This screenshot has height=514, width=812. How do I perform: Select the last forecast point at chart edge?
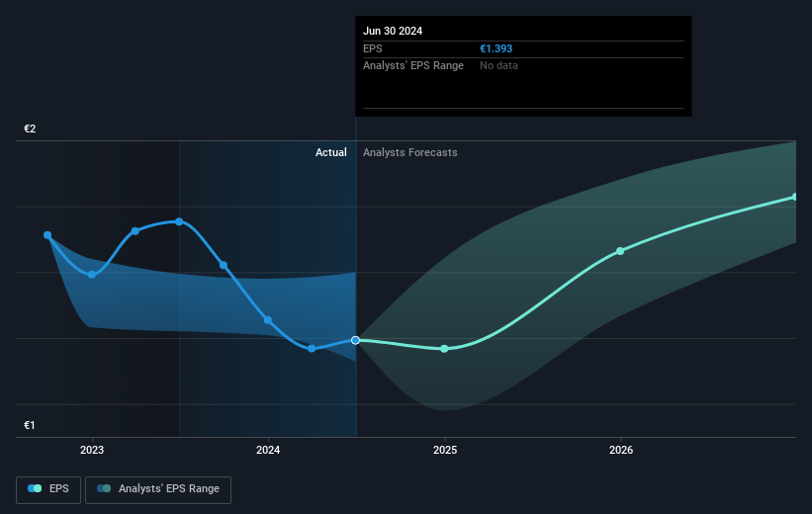pos(795,198)
